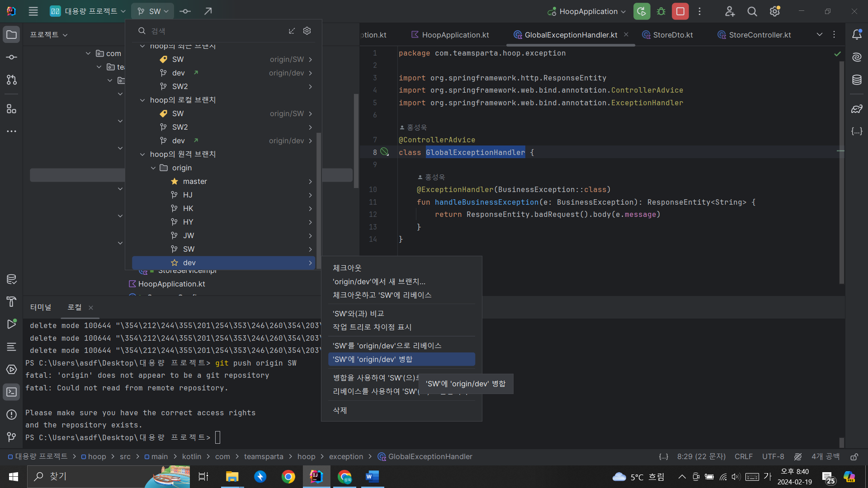
Task: Collapse the origin folder node
Action: pos(153,168)
